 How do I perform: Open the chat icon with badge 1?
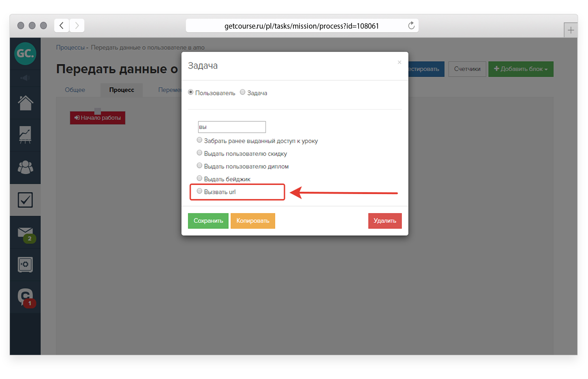click(x=25, y=297)
